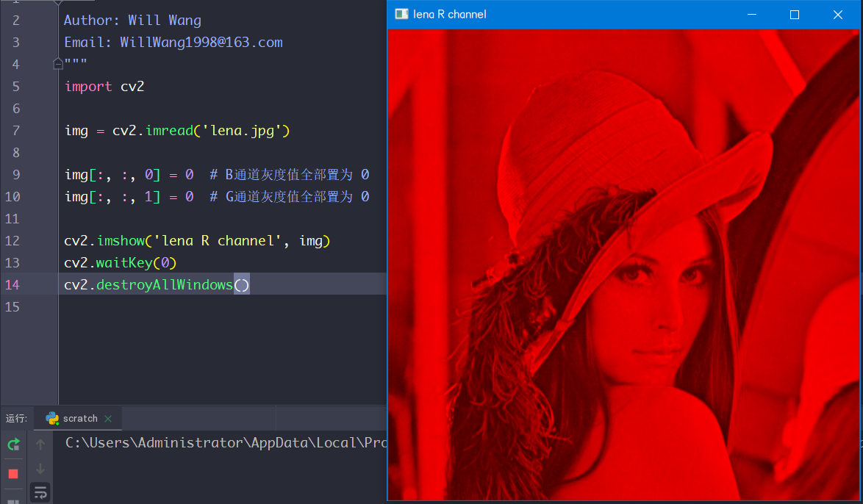863x504 pixels.
Task: Click line number 9 in gutter
Action: pyautogui.click(x=16, y=174)
